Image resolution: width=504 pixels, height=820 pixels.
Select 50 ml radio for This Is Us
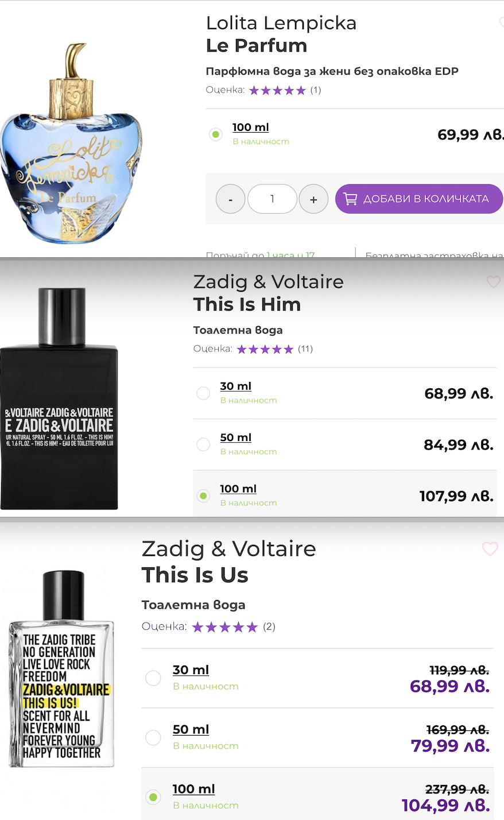(x=153, y=737)
